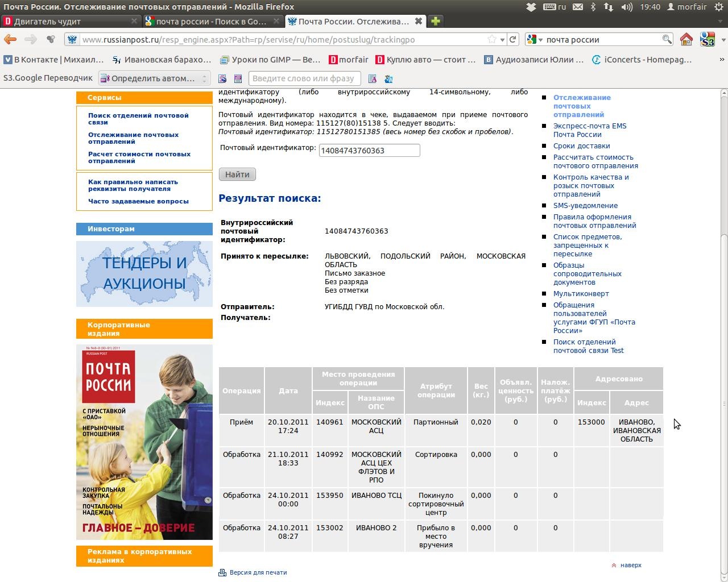Reload the page with the refresh icon

click(513, 39)
